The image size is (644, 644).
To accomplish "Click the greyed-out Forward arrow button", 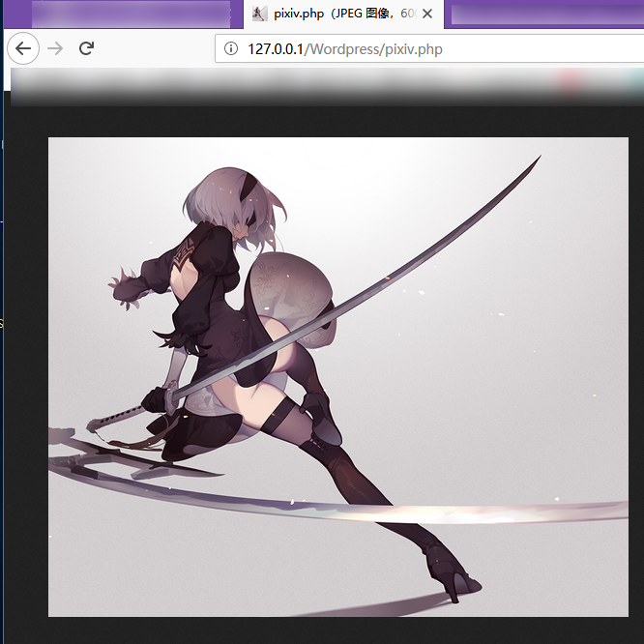I will tap(55, 48).
